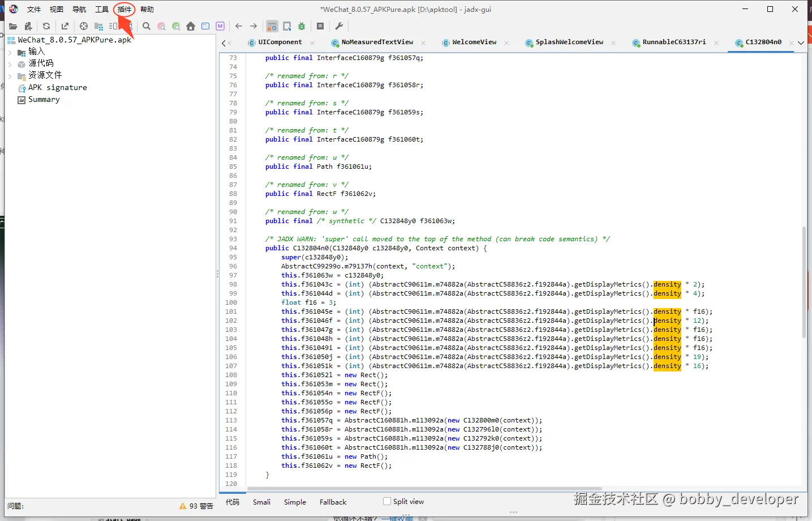Switch to the SplashWelcomeView tab
This screenshot has height=521, width=812.
click(569, 42)
